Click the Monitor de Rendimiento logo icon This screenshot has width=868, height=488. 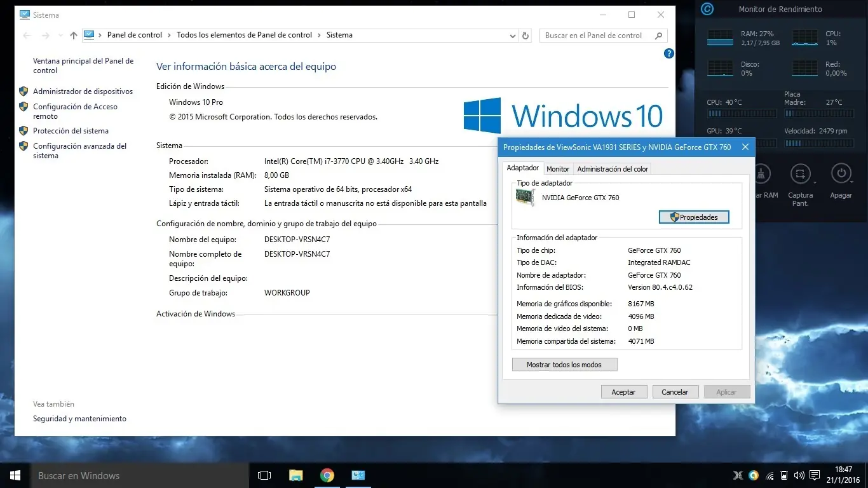click(x=707, y=9)
